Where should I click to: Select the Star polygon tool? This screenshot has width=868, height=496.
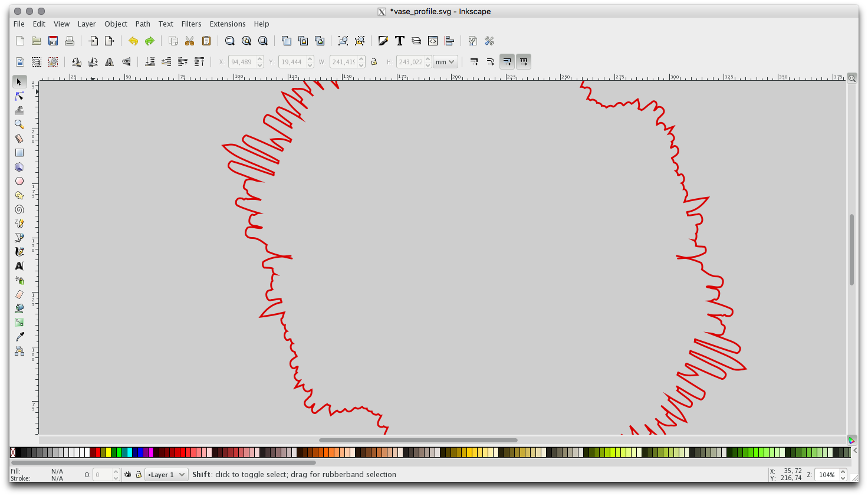pyautogui.click(x=19, y=195)
